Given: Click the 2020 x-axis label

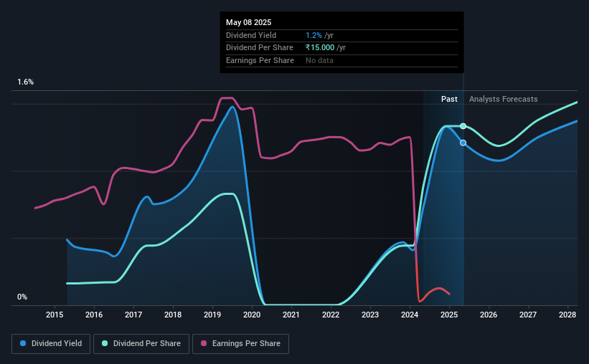Looking at the screenshot, I should click(x=252, y=315).
